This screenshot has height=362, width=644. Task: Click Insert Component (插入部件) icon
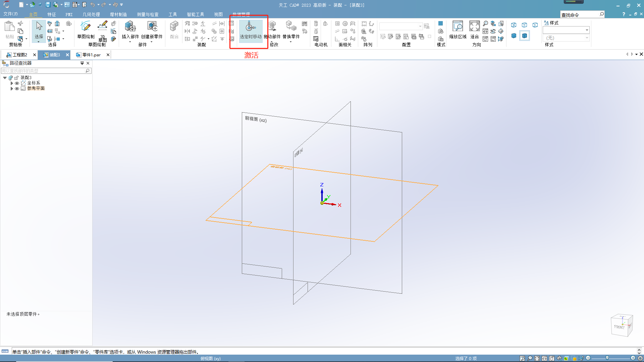(x=130, y=26)
